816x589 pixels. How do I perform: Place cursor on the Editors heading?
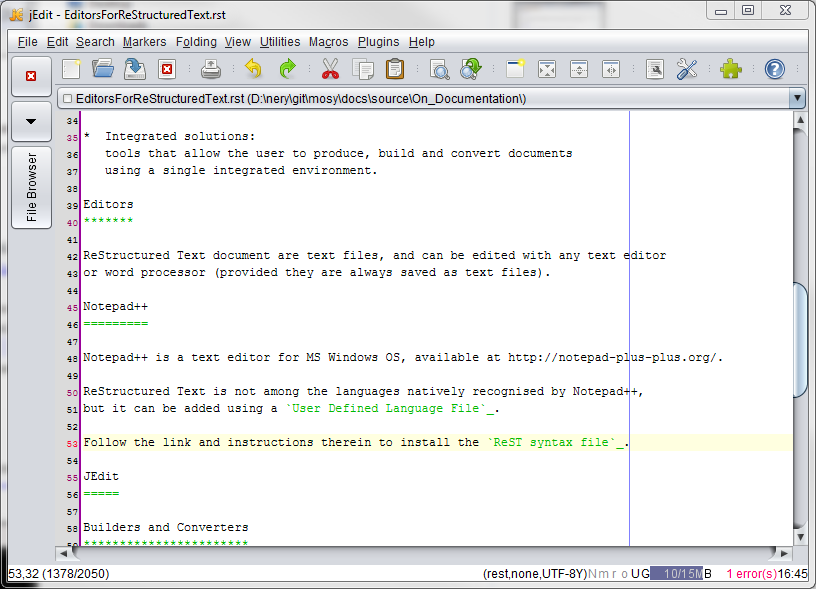(108, 204)
